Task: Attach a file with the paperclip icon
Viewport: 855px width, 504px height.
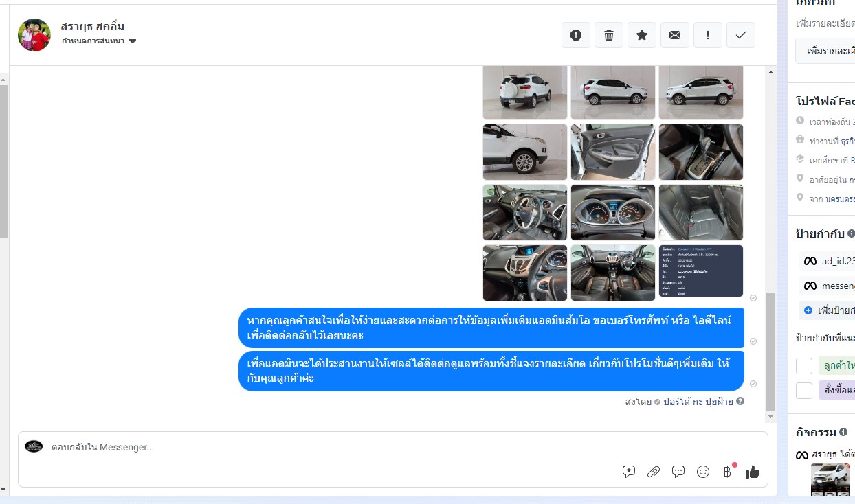Action: pos(654,472)
